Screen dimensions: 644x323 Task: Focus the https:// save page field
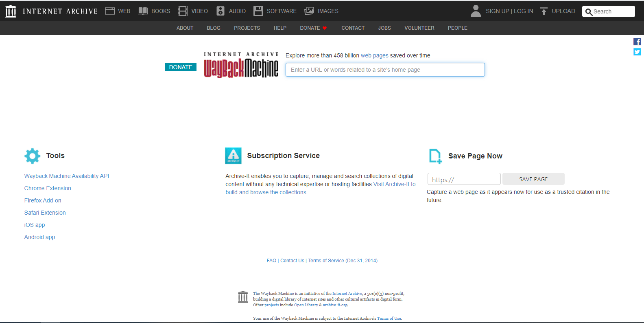(464, 179)
